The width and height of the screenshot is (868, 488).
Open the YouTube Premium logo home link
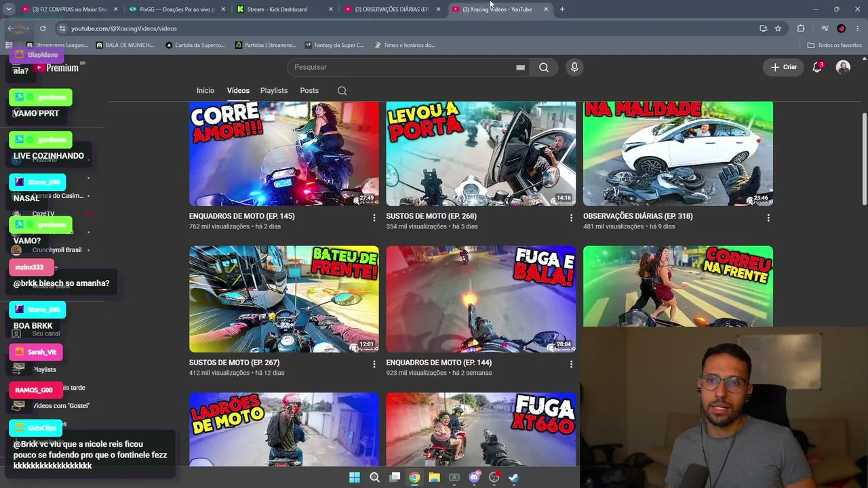click(58, 68)
